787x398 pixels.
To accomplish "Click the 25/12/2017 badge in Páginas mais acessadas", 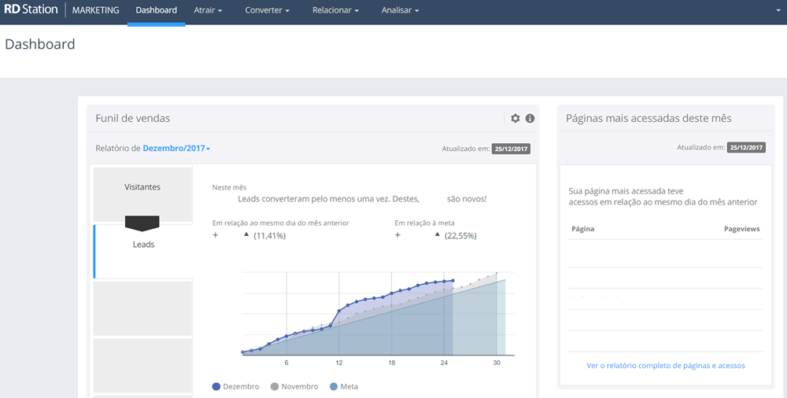I will point(746,148).
